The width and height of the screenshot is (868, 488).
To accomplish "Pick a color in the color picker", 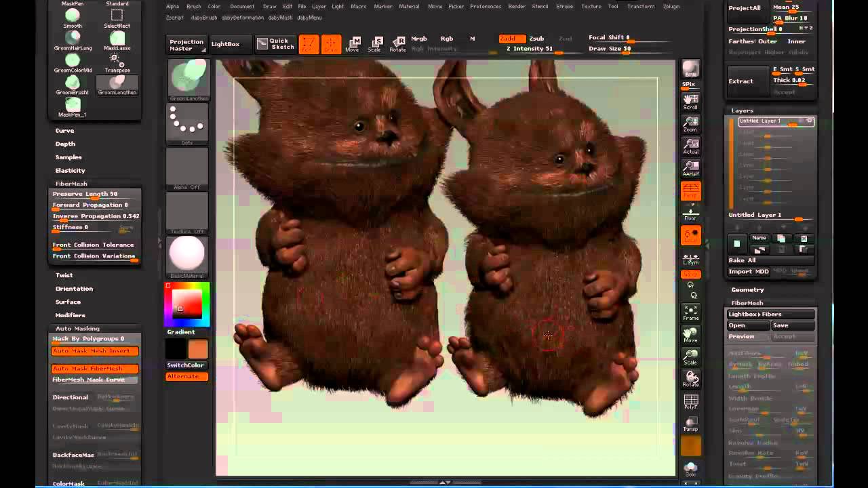I will [x=187, y=304].
